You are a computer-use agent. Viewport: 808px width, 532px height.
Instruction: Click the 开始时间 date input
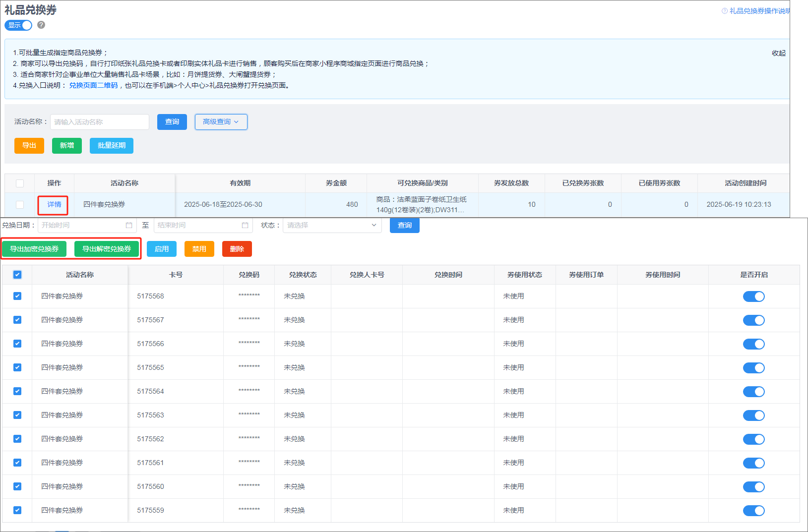(87, 225)
